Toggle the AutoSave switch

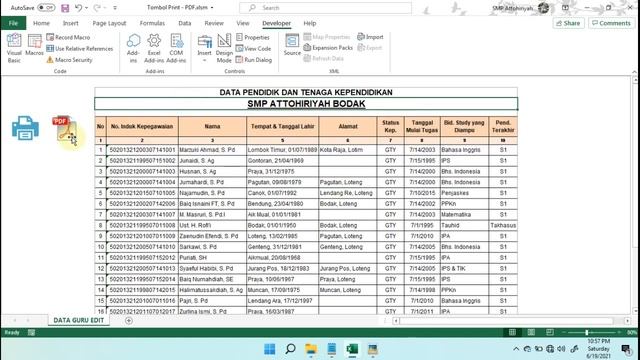tap(46, 8)
